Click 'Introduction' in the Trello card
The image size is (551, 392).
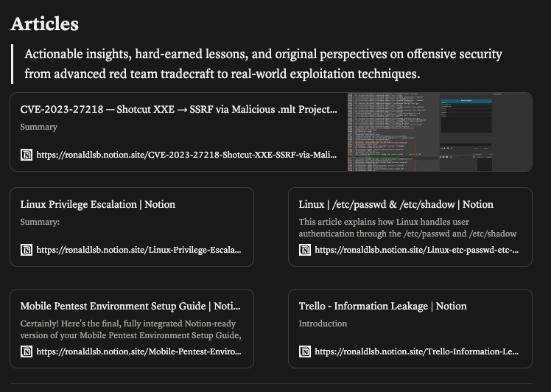(x=323, y=323)
